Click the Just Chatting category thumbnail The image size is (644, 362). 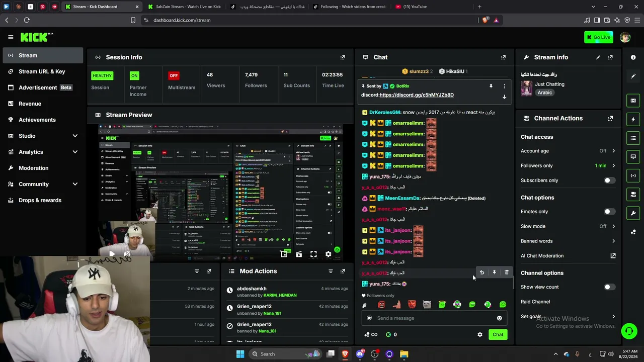pos(527,88)
